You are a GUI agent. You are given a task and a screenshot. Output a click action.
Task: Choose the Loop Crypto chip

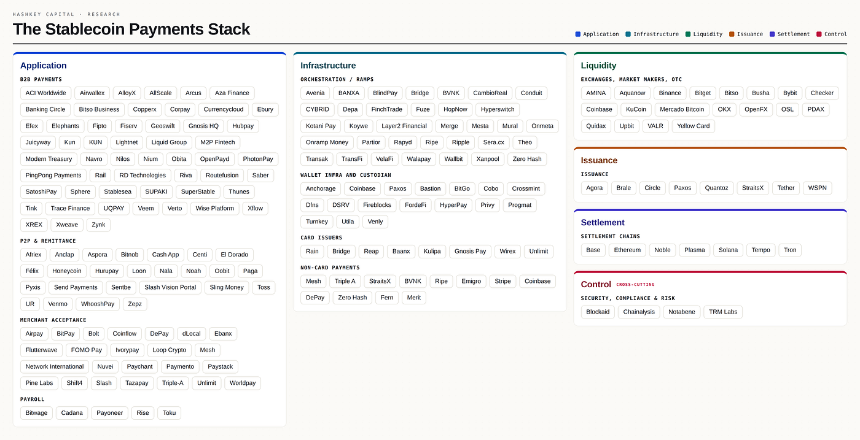(x=169, y=350)
